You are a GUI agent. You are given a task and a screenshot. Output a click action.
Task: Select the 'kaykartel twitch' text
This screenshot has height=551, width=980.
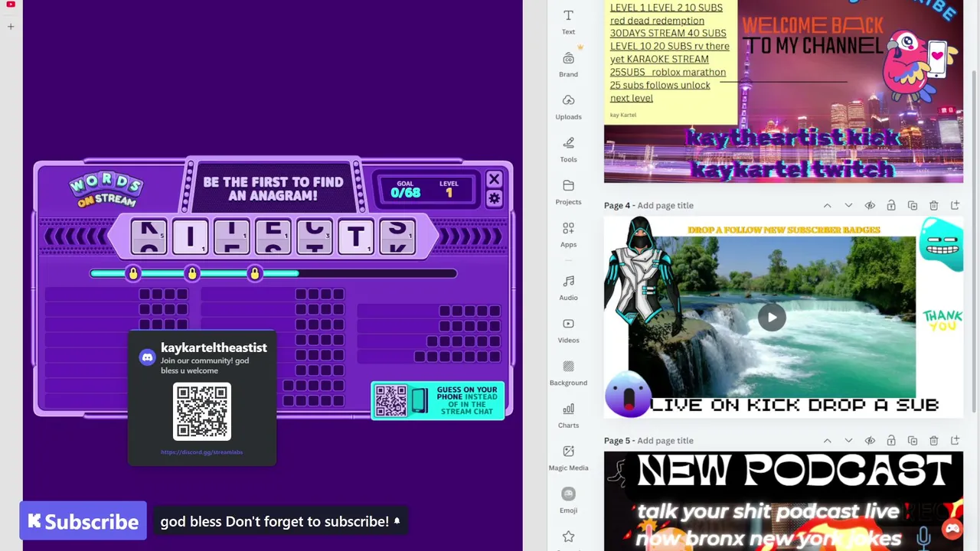(793, 168)
